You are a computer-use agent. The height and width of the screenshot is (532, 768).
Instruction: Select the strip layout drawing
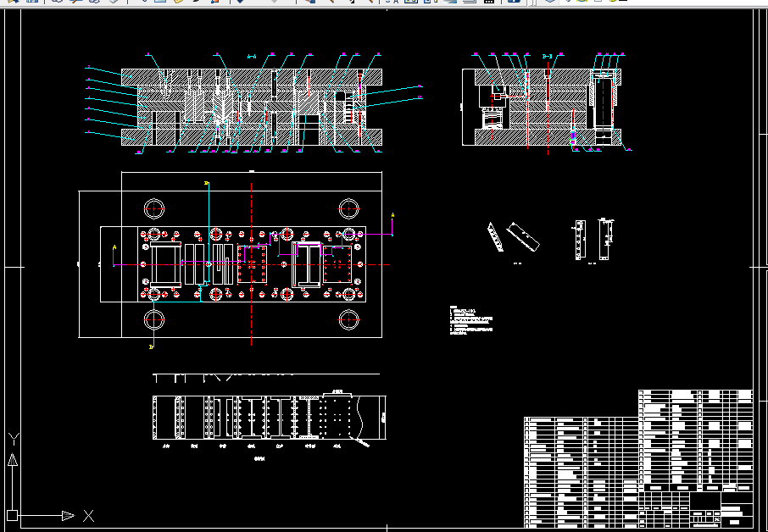point(270,418)
